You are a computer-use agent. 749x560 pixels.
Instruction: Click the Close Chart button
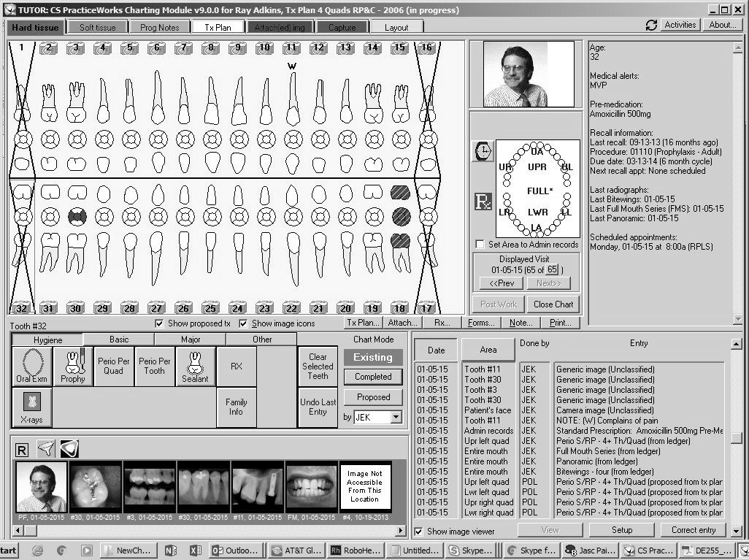tap(553, 304)
